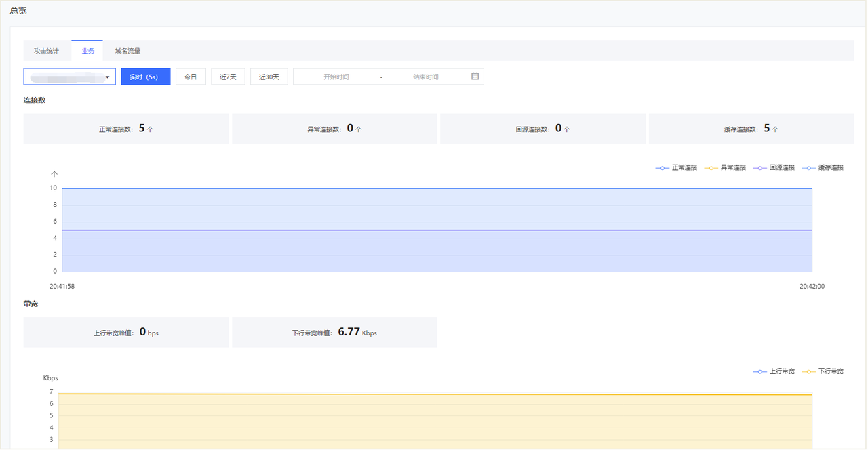Image resolution: width=868 pixels, height=450 pixels.
Task: Expand the domain selector dropdown
Action: click(70, 77)
